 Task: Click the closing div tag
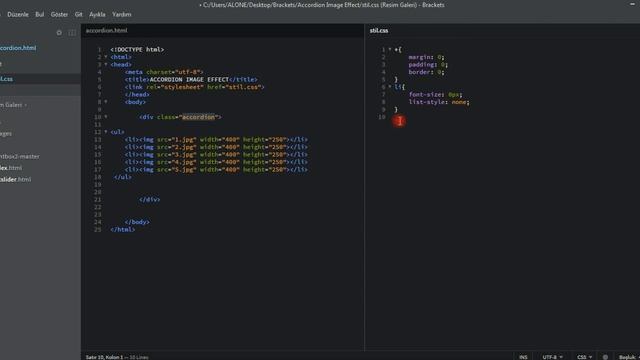pos(150,200)
